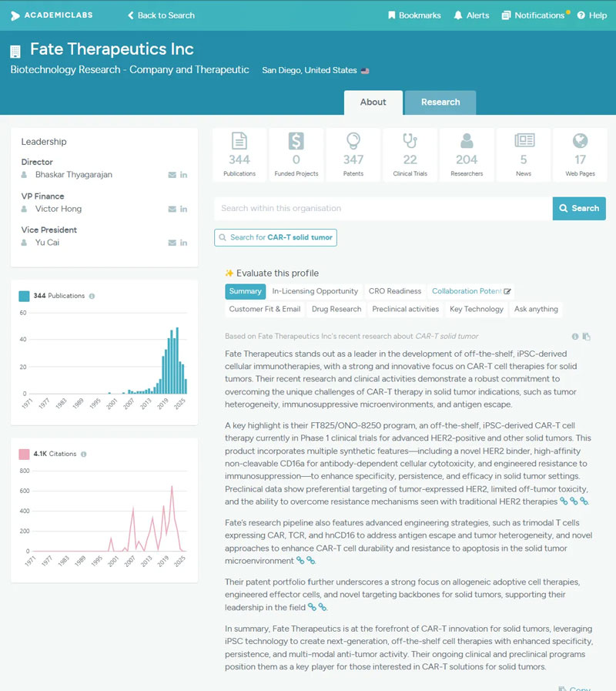Switch to the Research tab
616x691 pixels.
click(440, 102)
